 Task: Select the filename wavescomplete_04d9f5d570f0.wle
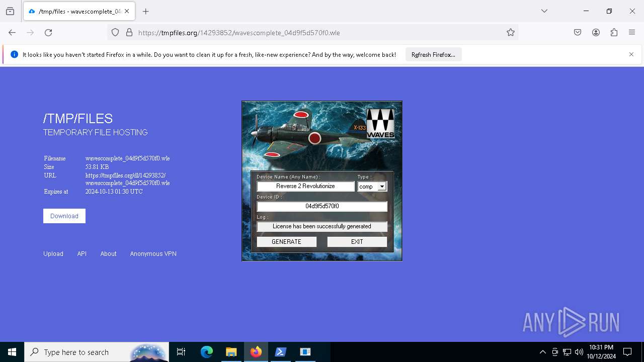128,158
